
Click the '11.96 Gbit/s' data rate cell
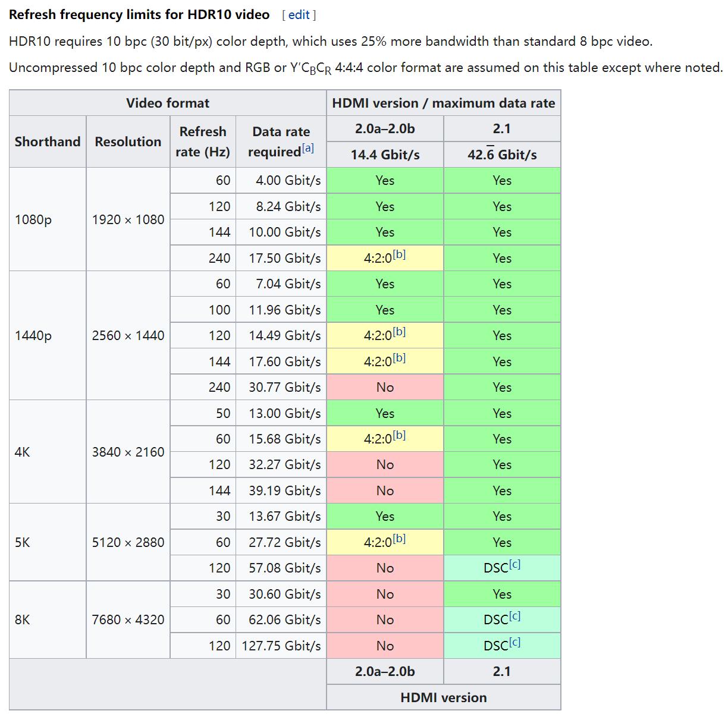click(x=281, y=310)
